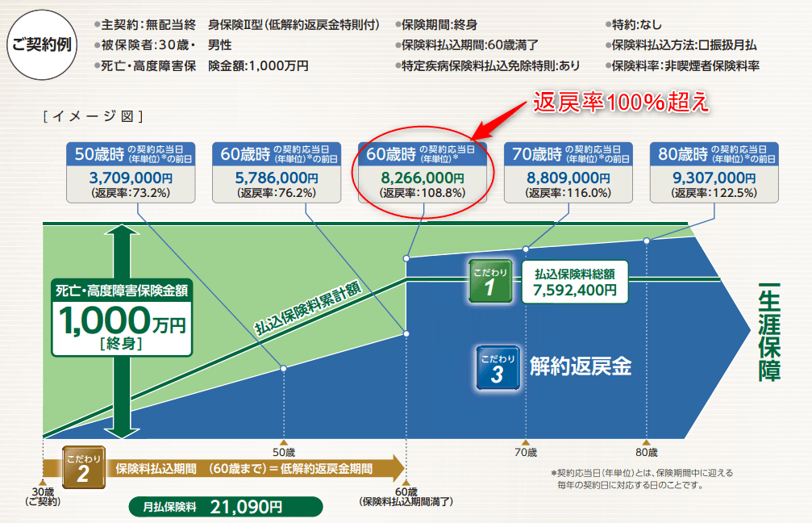
Task: Click the 払込保険料総額 7,592,400円 box
Action: [x=575, y=282]
